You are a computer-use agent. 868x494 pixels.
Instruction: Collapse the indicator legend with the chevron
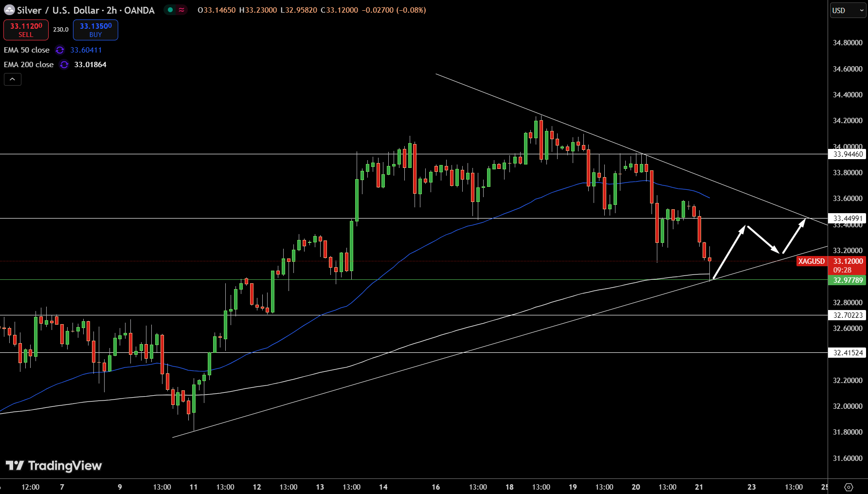click(13, 79)
